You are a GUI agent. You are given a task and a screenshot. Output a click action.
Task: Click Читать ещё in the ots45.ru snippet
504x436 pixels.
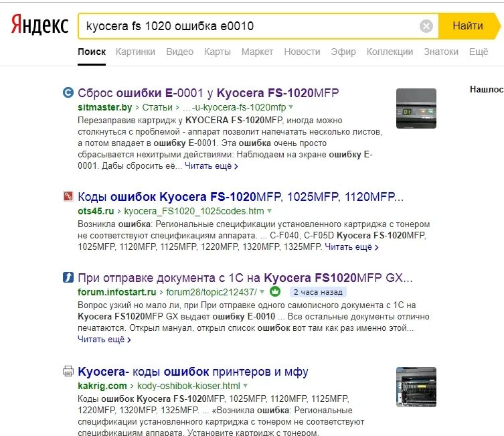(351, 247)
